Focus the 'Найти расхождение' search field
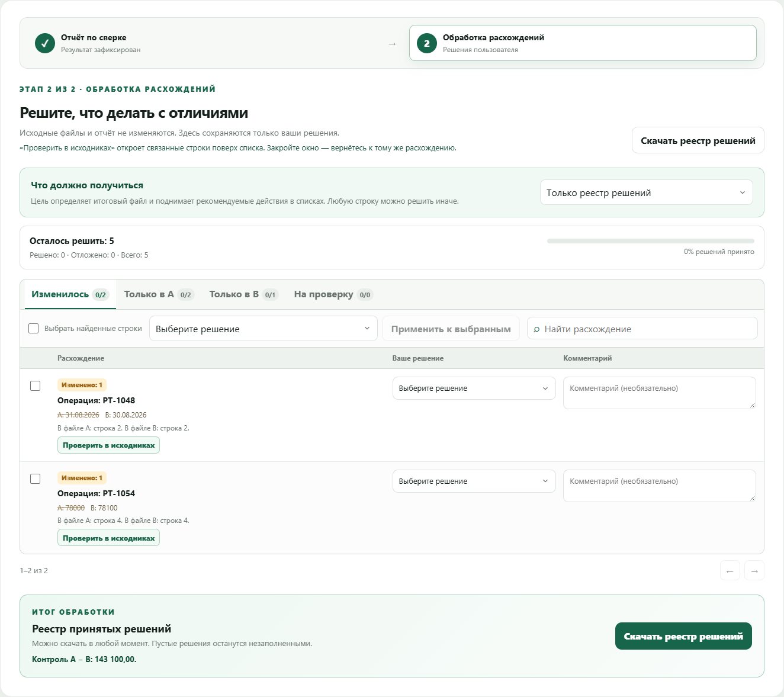The height and width of the screenshot is (697, 784). 642,329
